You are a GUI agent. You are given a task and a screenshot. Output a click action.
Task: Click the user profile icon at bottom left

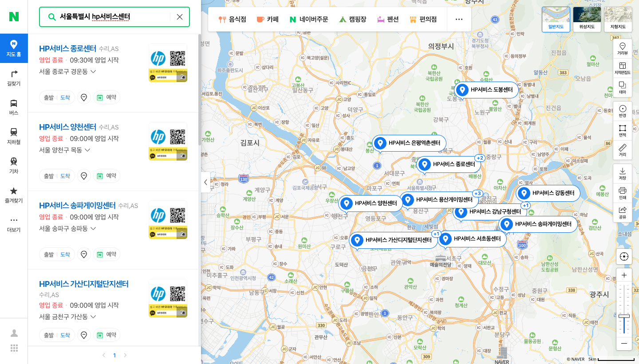click(x=14, y=333)
